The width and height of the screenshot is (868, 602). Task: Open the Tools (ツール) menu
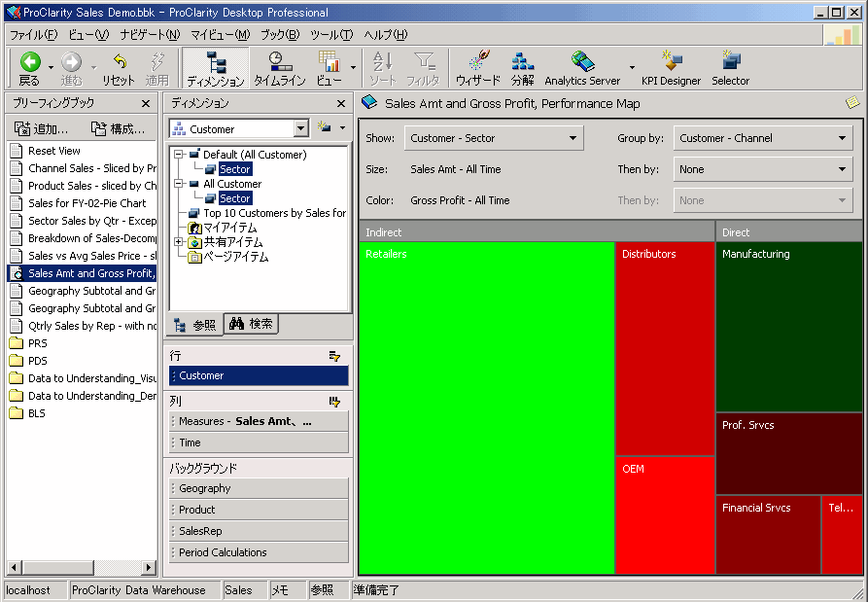click(x=331, y=35)
